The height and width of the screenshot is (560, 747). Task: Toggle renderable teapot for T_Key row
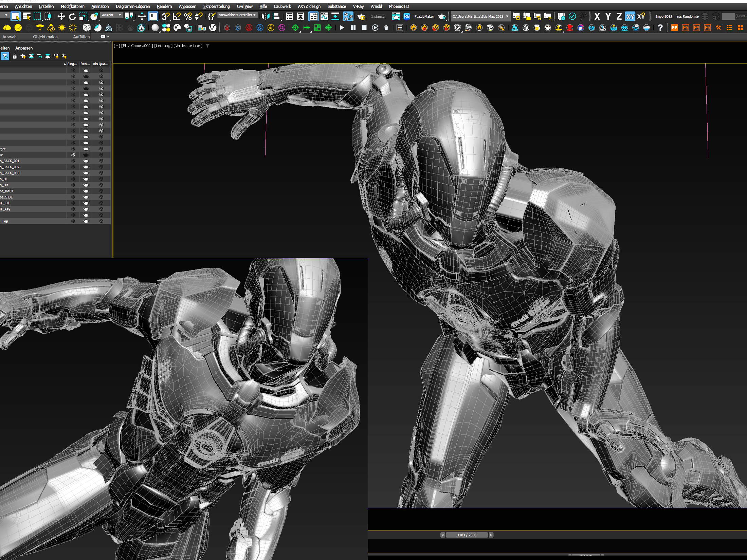pos(86,209)
